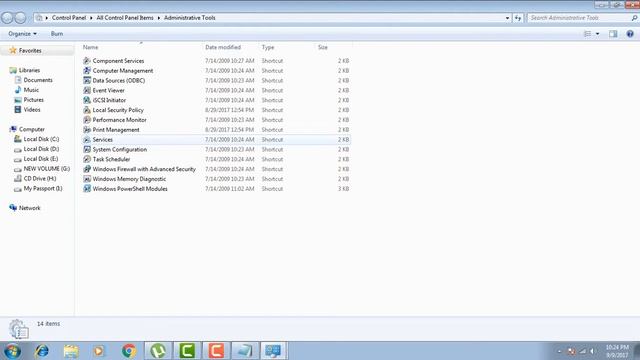
Task: Click the Burn toolbar button
Action: tap(57, 34)
